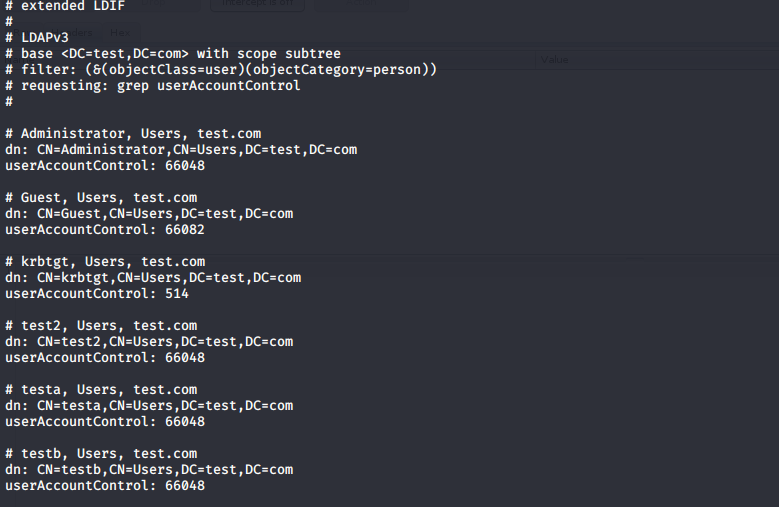The height and width of the screenshot is (507, 779).
Task: Click the faint Value column header
Action: (554, 60)
